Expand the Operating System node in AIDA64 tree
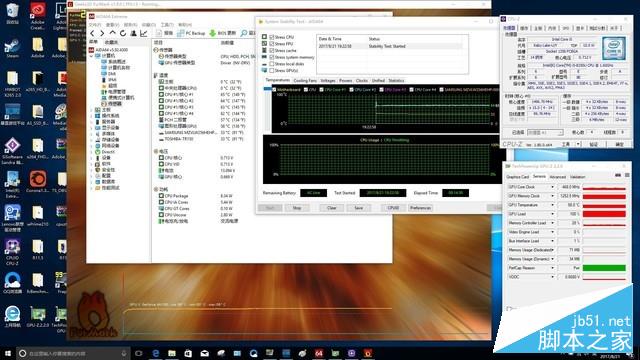 coord(91,116)
